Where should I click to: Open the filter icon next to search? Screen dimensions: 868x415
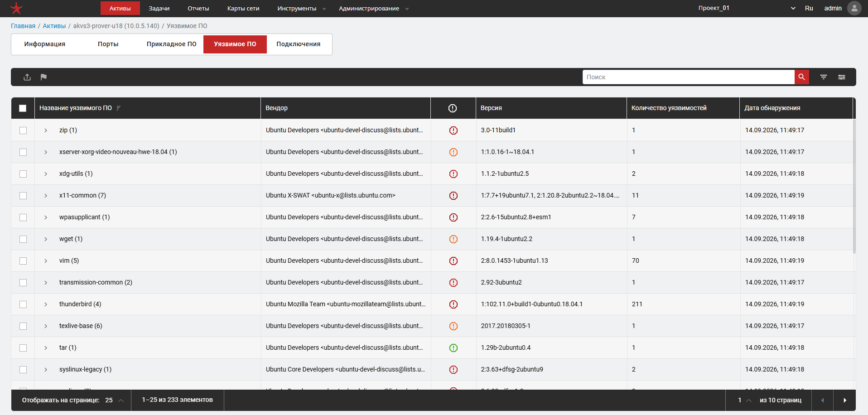(824, 77)
